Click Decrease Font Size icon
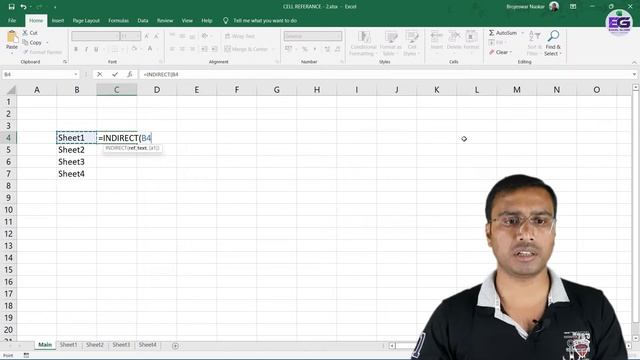 pyautogui.click(x=156, y=36)
